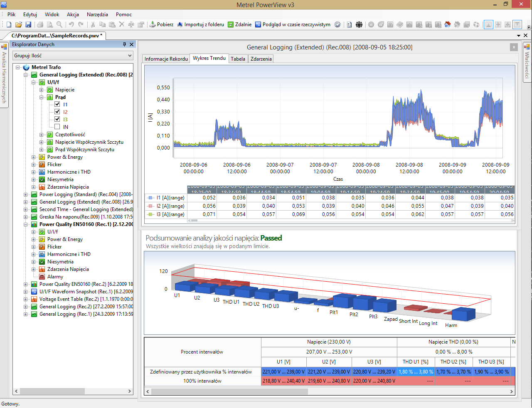The width and height of the screenshot is (532, 408).
Task: Click the Zdalnie remote connection icon
Action: pos(231,25)
